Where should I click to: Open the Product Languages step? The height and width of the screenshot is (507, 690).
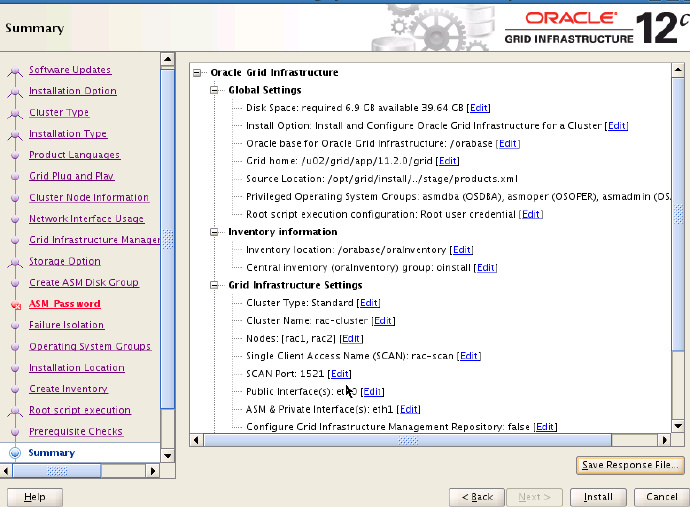[x=74, y=154]
